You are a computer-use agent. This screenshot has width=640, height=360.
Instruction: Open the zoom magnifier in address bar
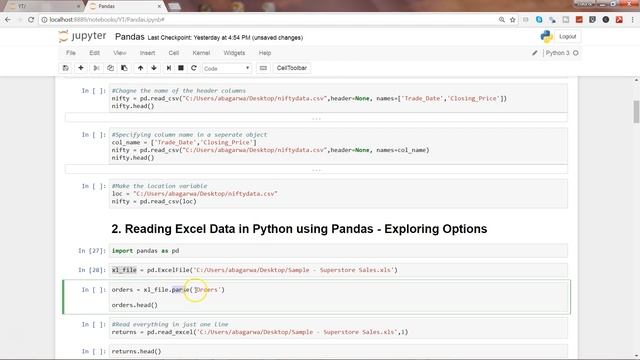click(502, 20)
